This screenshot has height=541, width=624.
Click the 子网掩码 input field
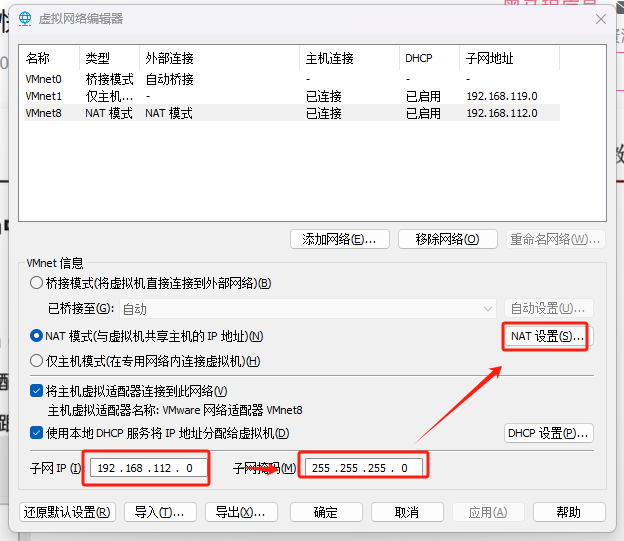(x=363, y=468)
